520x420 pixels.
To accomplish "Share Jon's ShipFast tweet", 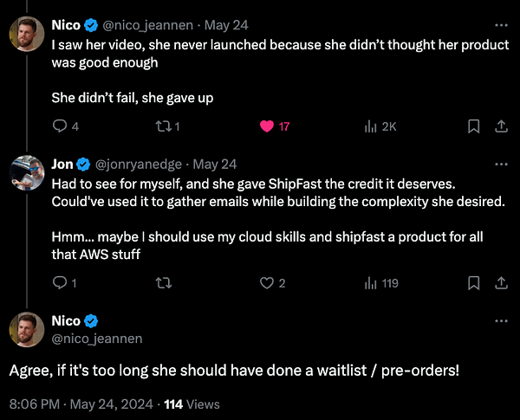I will click(500, 283).
